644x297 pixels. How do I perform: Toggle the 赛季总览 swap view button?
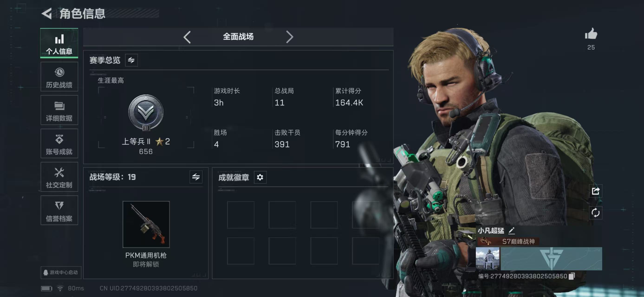tap(131, 60)
